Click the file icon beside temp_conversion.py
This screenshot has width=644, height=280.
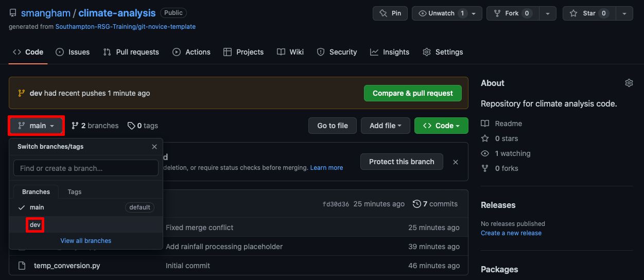(x=22, y=266)
